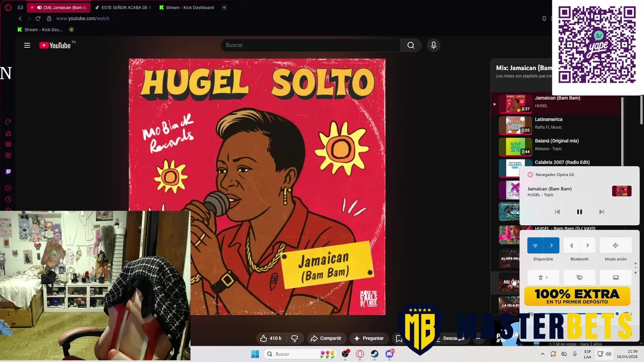Viewport: 644px width, 362px height.
Task: Open the ESP LAA input language switcher
Action: 588,354
